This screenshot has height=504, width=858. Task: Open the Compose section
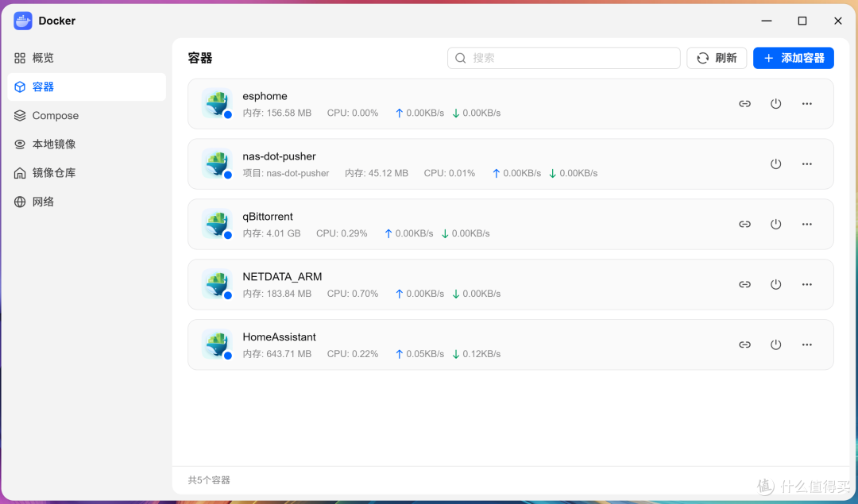pyautogui.click(x=87, y=115)
